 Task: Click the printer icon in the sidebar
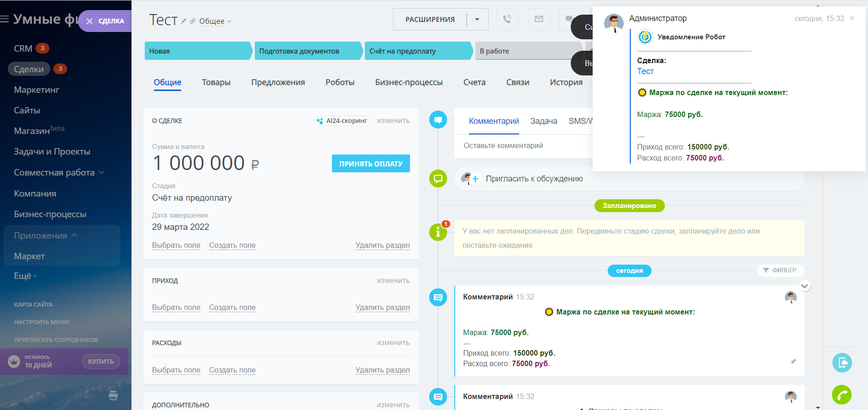pos(113,395)
